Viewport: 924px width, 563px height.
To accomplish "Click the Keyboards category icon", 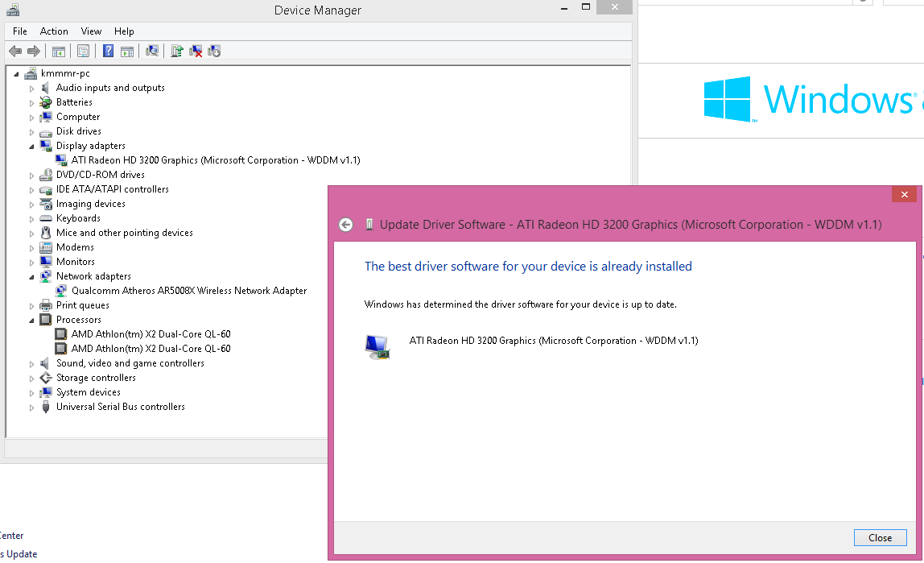I will pos(45,218).
